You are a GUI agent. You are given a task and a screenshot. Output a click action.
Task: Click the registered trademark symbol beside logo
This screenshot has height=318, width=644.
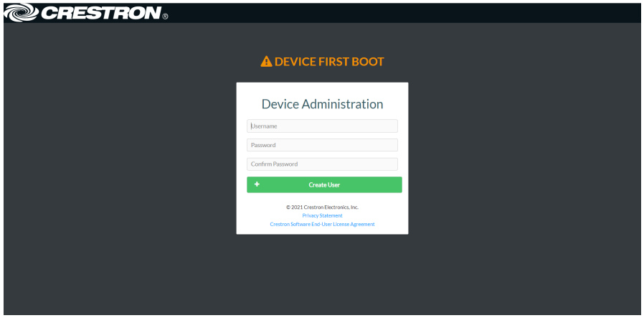(x=165, y=17)
